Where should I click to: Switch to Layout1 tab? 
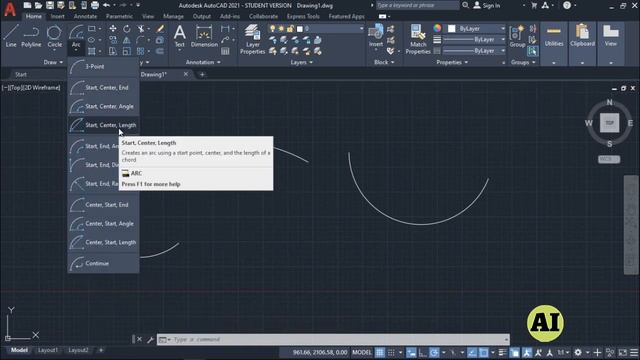pos(48,350)
